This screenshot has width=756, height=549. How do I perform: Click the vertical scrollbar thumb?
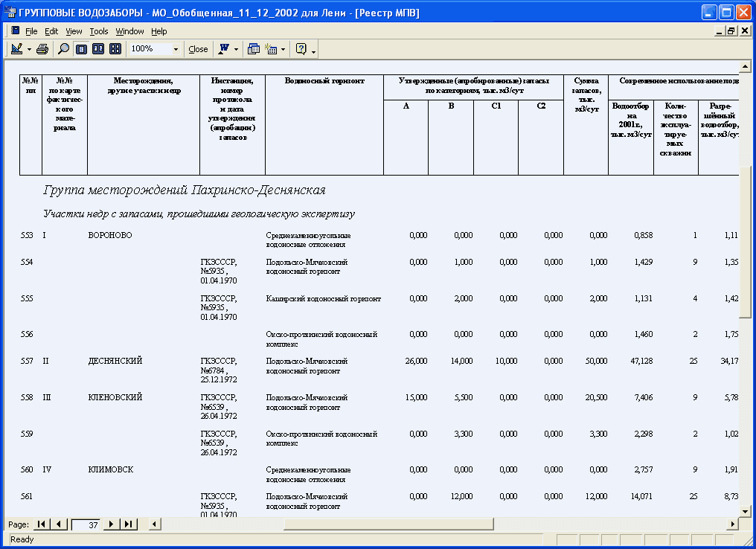click(745, 242)
